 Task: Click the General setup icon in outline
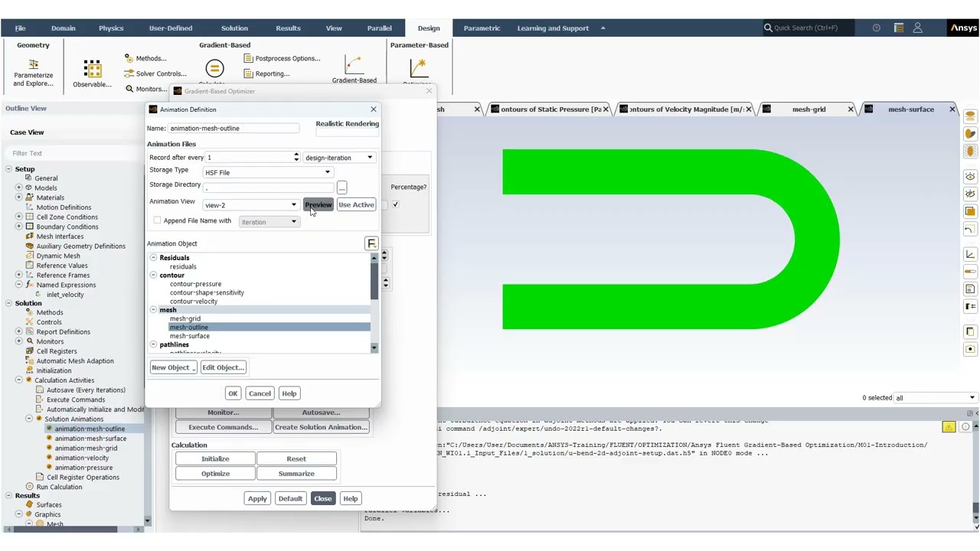[x=28, y=178]
